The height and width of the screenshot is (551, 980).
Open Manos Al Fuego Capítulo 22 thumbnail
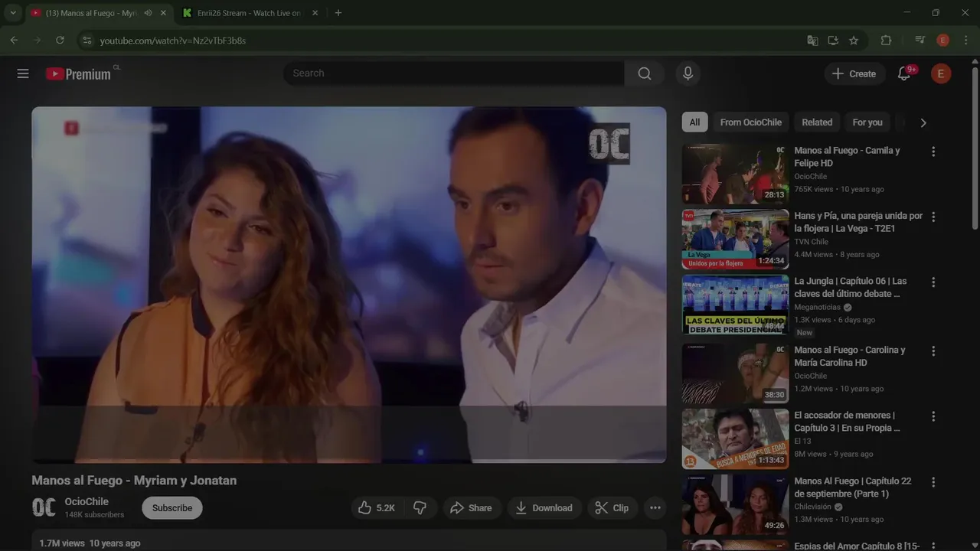(735, 504)
